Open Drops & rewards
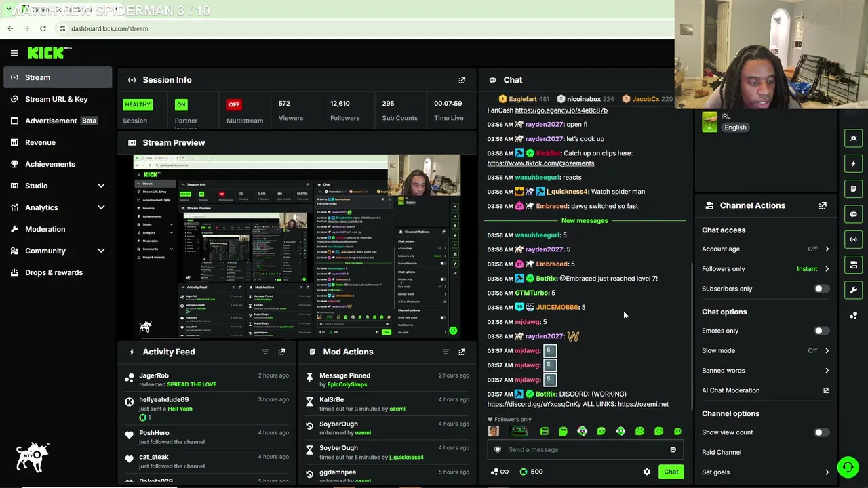This screenshot has width=868, height=488. tap(58, 272)
